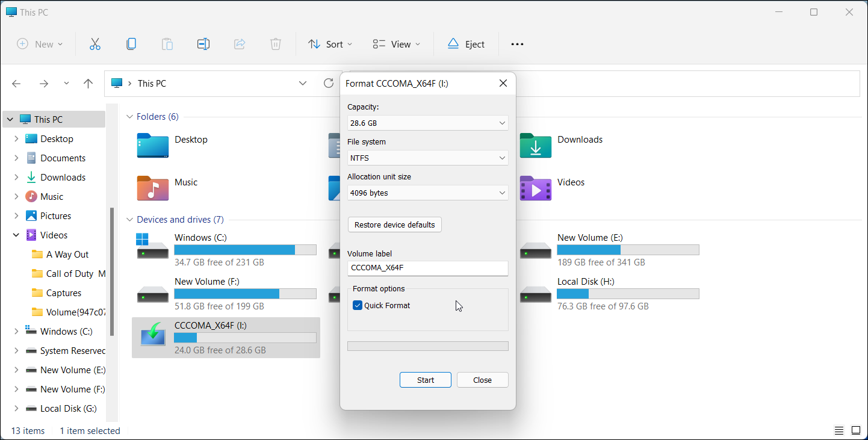
Task: Open the View menu
Action: click(395, 43)
